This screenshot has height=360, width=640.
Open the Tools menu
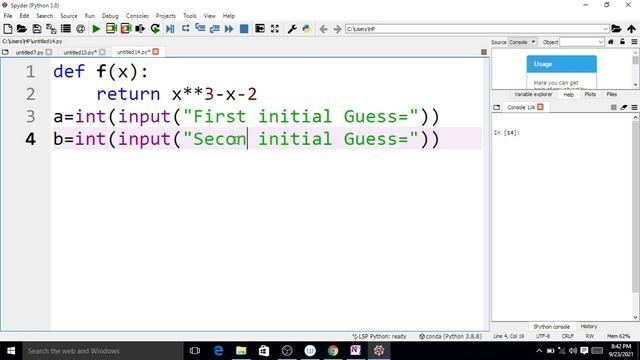189,16
